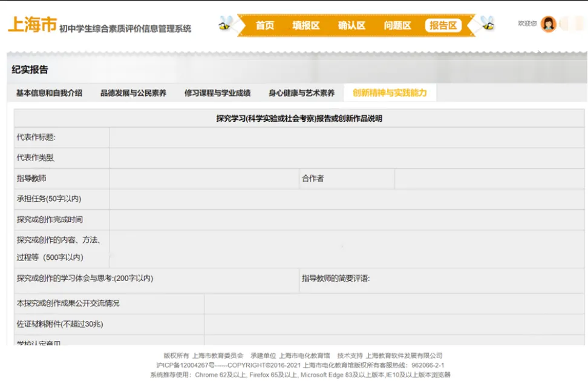The width and height of the screenshot is (588, 381).
Task: Select 问题区 in the top navigation
Action: coord(397,25)
